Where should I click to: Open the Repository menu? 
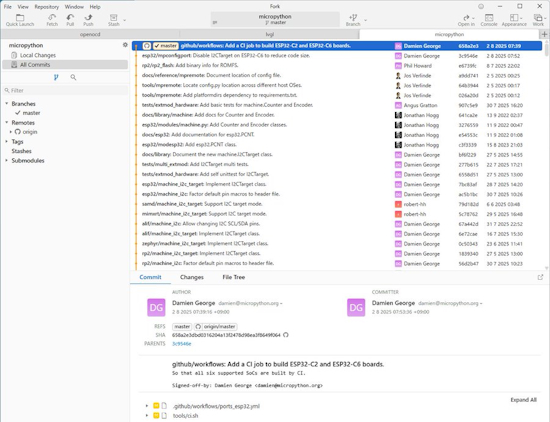click(47, 7)
